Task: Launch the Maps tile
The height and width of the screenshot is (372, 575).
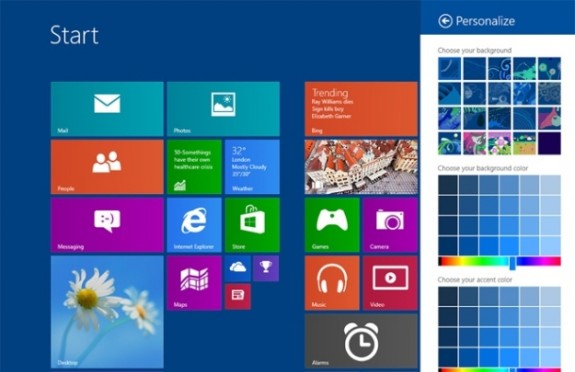Action: pyautogui.click(x=194, y=283)
